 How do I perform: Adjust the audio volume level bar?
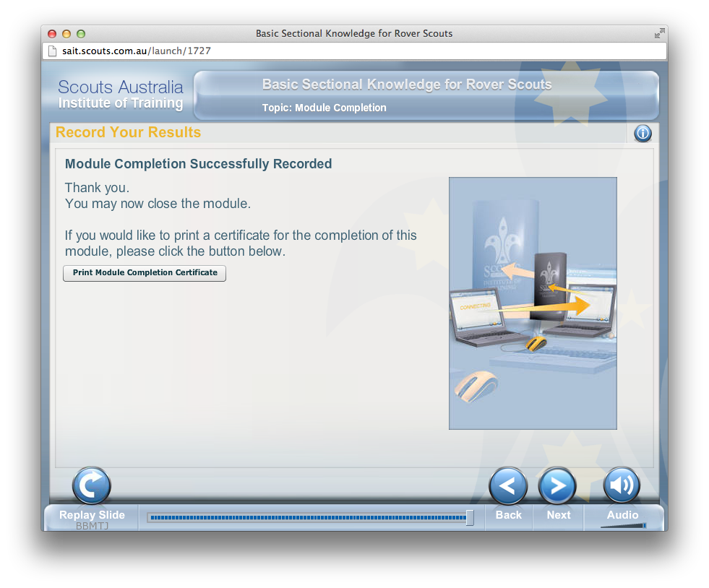[624, 526]
